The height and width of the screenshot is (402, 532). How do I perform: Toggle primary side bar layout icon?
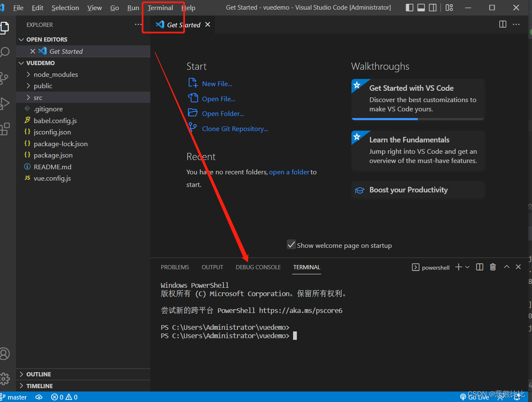[409, 8]
